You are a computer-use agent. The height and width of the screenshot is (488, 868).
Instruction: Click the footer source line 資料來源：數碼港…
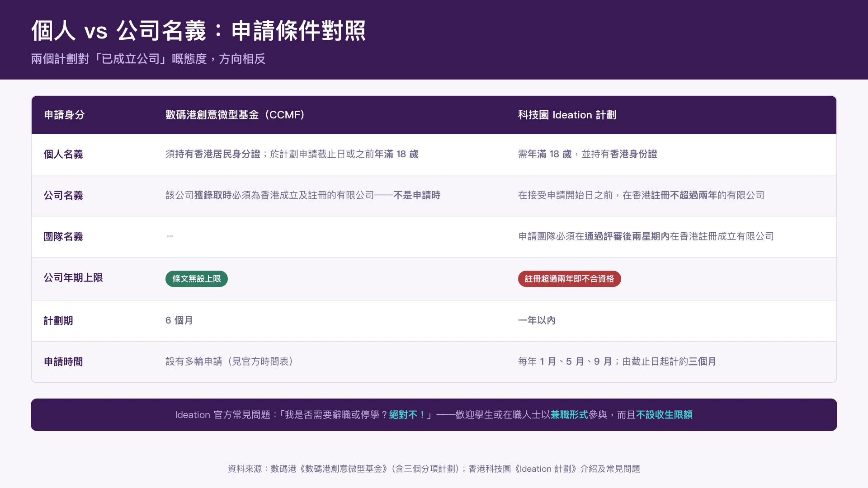(x=434, y=469)
